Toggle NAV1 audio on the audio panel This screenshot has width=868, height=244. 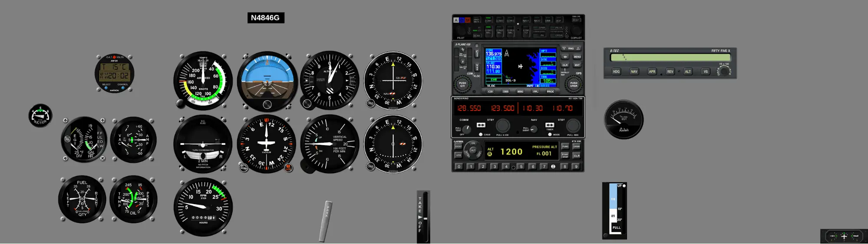point(526,20)
